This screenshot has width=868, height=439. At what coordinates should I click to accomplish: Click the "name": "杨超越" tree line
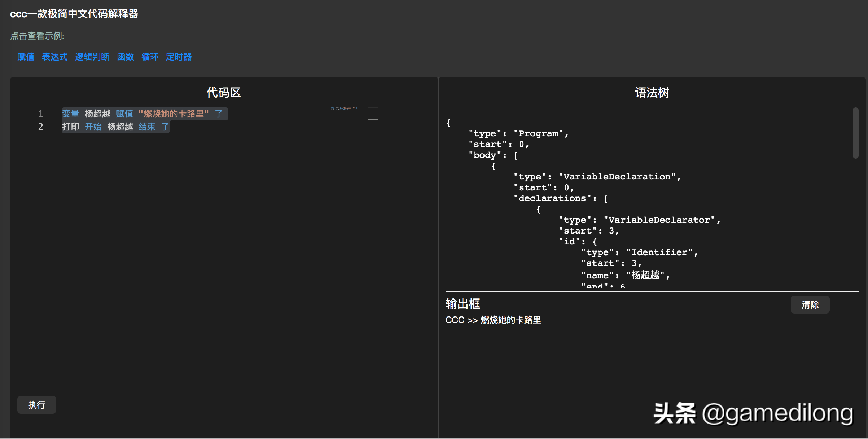click(626, 275)
